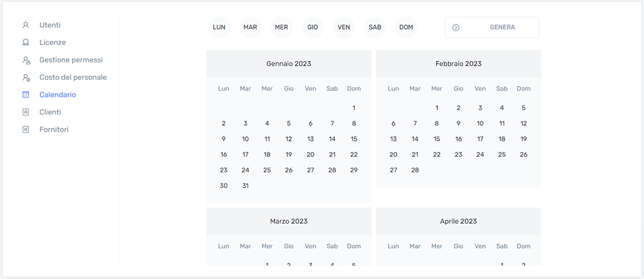Select day 2 in Gennaio 2023
Image resolution: width=644 pixels, height=279 pixels.
click(223, 123)
